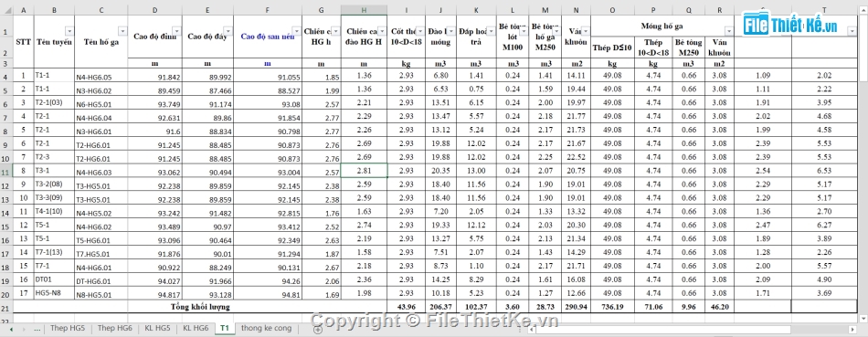Click the 6.53 cell in column T
The image size is (868, 337).
click(x=825, y=171)
